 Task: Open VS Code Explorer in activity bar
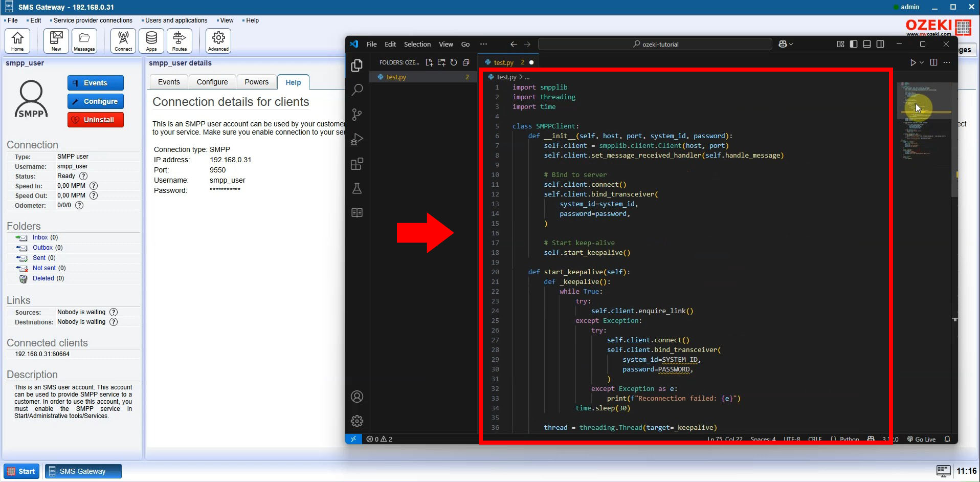[357, 65]
